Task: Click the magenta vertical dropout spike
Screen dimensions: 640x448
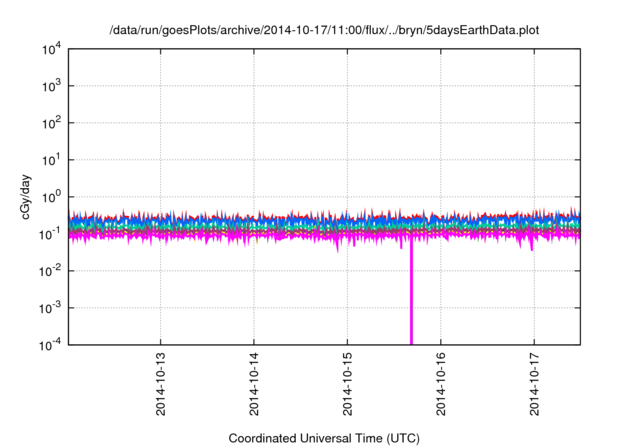Action: pos(411,292)
